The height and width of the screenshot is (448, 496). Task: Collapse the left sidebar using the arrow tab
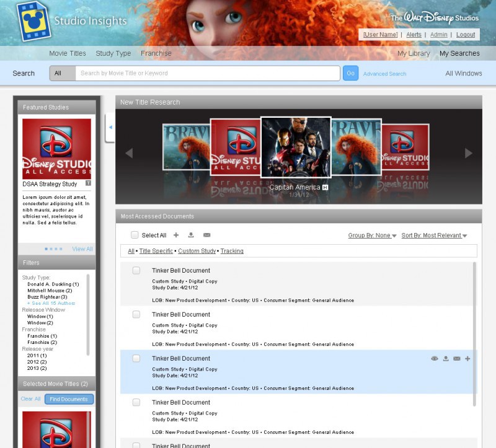point(110,127)
